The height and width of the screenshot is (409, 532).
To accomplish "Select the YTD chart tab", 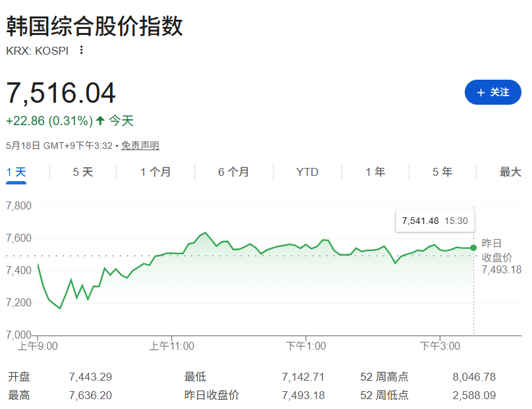I will pyautogui.click(x=307, y=172).
